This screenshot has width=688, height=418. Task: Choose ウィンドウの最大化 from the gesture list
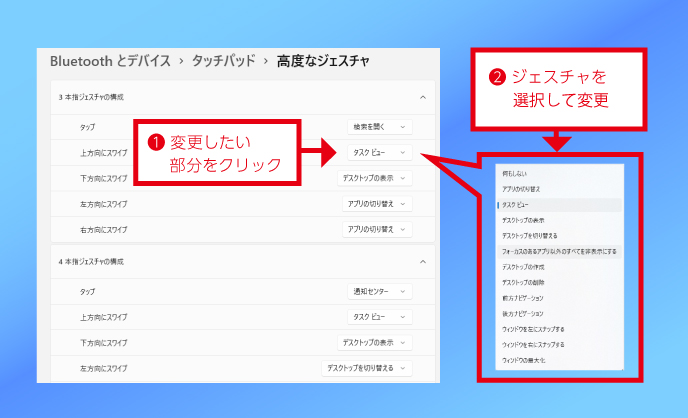pyautogui.click(x=523, y=359)
